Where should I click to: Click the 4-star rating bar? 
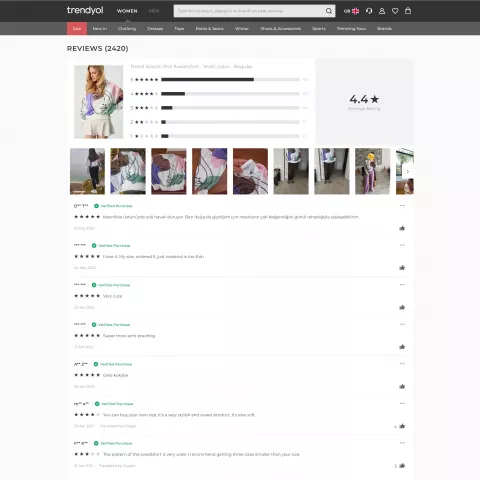[x=230, y=94]
